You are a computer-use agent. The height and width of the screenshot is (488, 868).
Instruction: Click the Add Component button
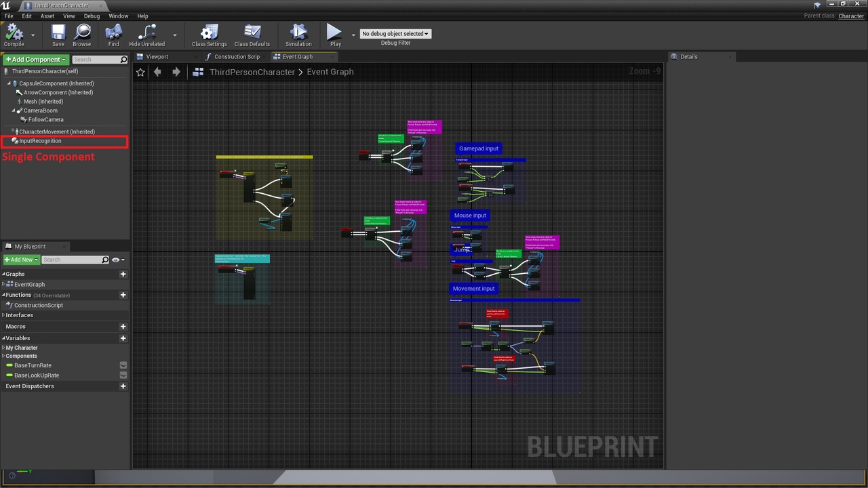[36, 60]
